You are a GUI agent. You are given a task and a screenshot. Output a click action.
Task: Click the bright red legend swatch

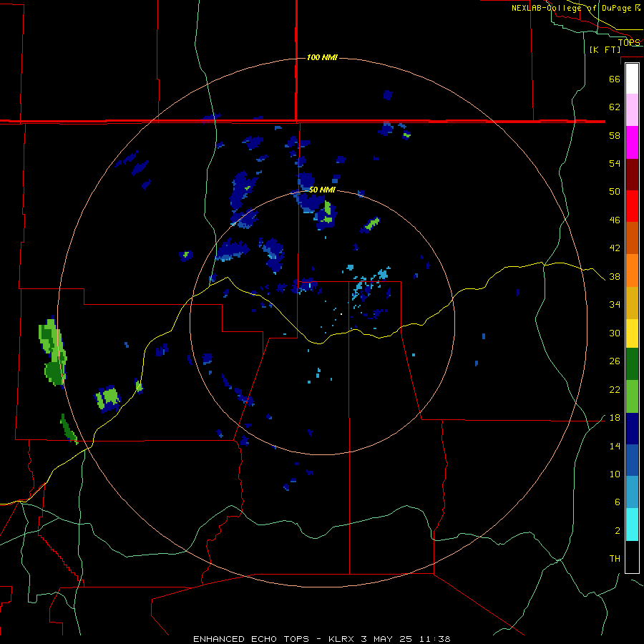[632, 206]
